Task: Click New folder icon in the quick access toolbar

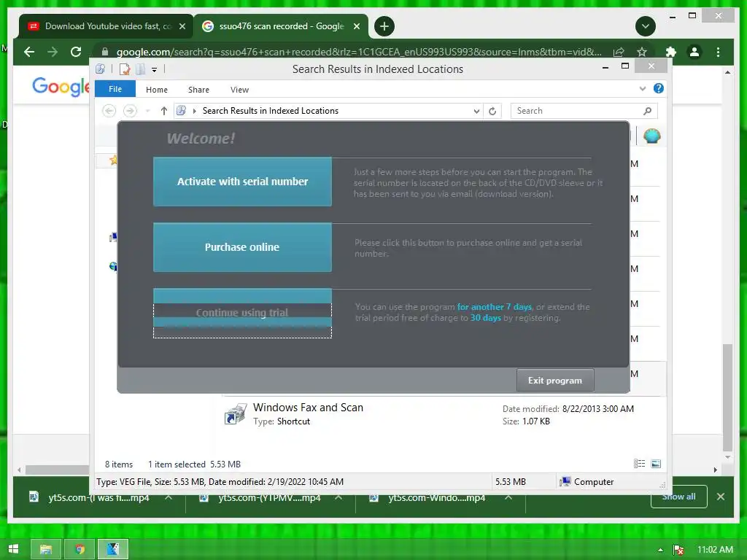Action: click(141, 69)
